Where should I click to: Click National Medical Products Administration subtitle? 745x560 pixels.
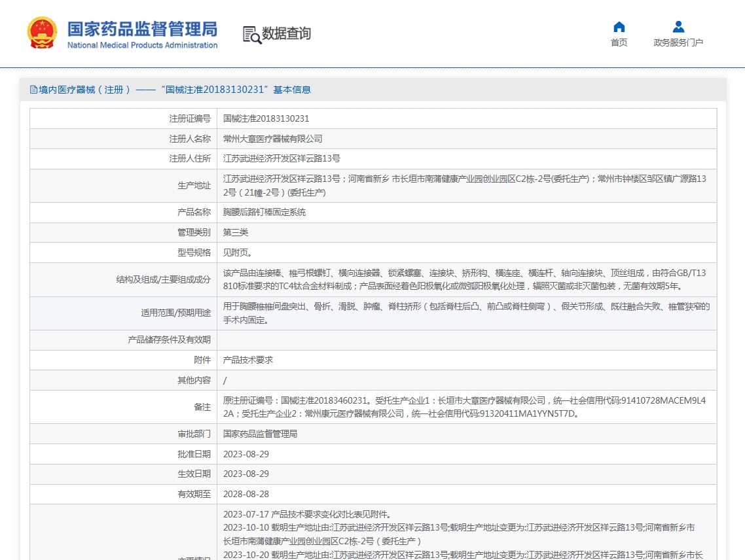coord(142,45)
